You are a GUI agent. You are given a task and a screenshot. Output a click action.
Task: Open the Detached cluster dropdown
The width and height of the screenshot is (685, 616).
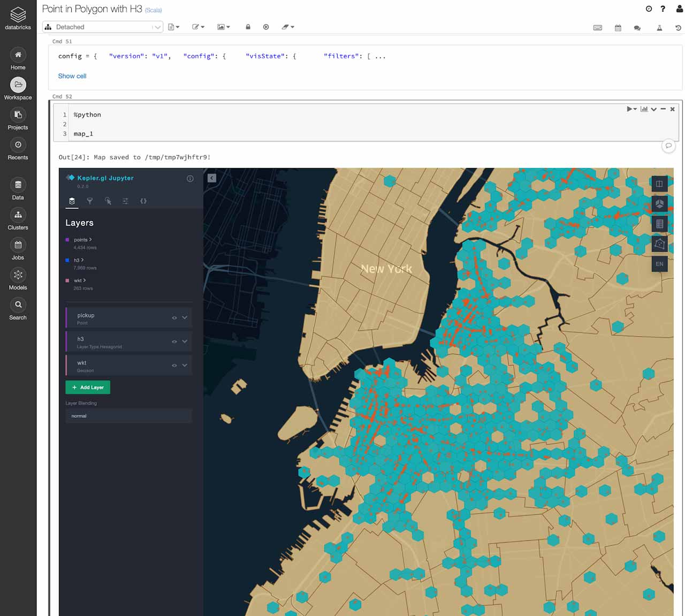[103, 27]
